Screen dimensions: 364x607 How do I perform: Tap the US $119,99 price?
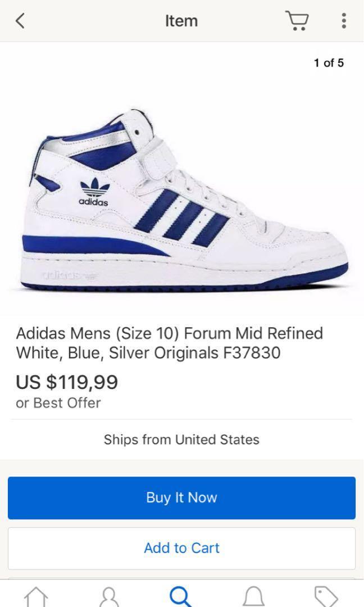click(67, 382)
